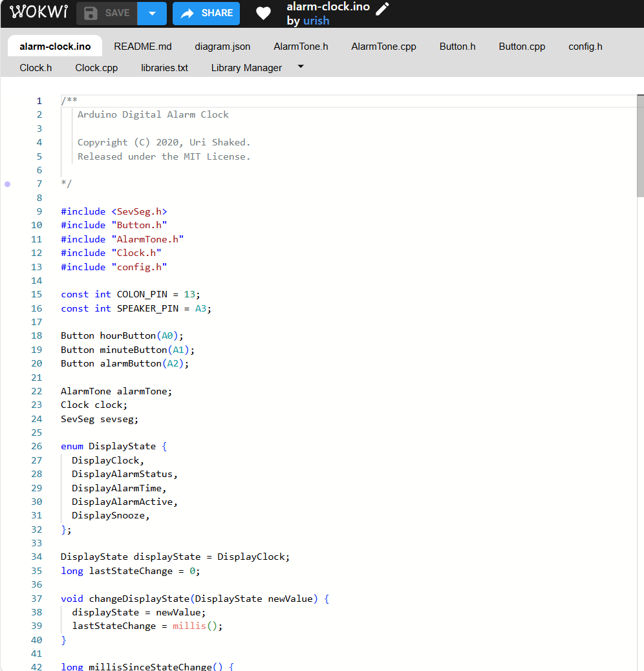Click the Wokwi logo
Image resolution: width=644 pixels, height=671 pixels.
(x=39, y=12)
